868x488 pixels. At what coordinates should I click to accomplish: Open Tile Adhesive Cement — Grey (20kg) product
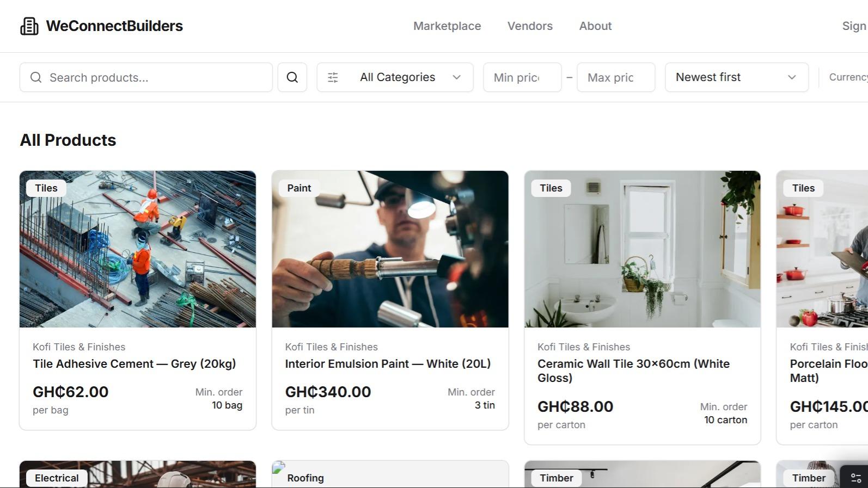point(134,364)
